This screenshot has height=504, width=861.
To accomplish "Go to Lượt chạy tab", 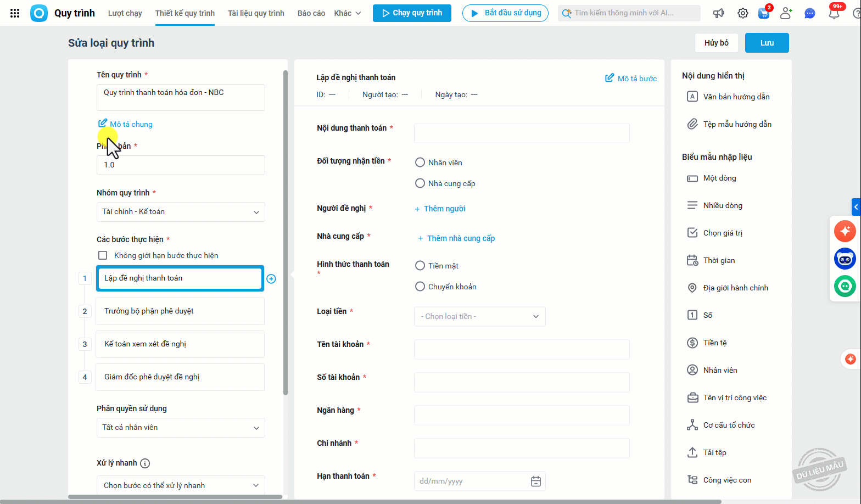I will [125, 13].
